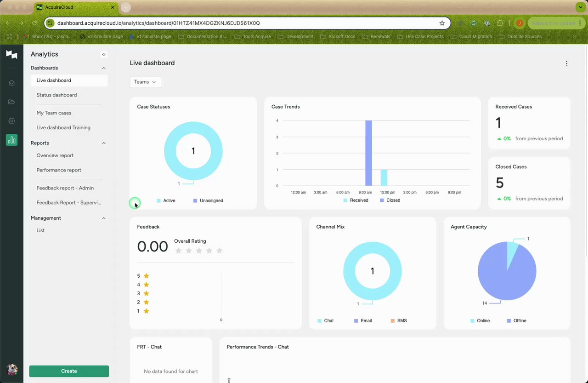Select the green analytics bar-chart icon
Image resolution: width=588 pixels, height=383 pixels.
point(11,140)
